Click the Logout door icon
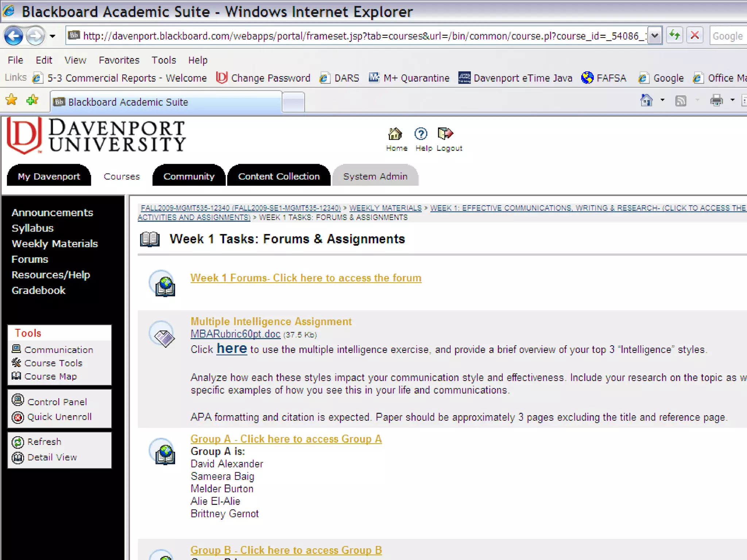Image resolution: width=747 pixels, height=560 pixels. click(445, 134)
